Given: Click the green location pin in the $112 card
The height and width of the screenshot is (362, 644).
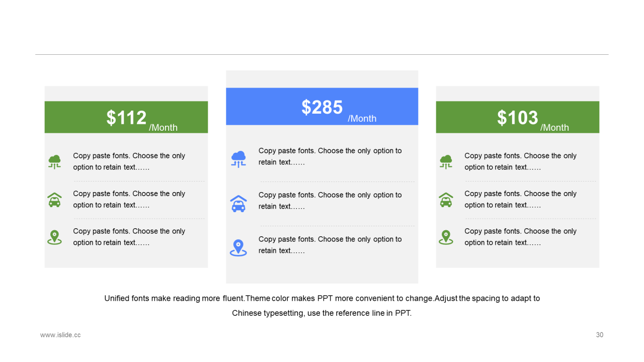Looking at the screenshot, I should (54, 237).
